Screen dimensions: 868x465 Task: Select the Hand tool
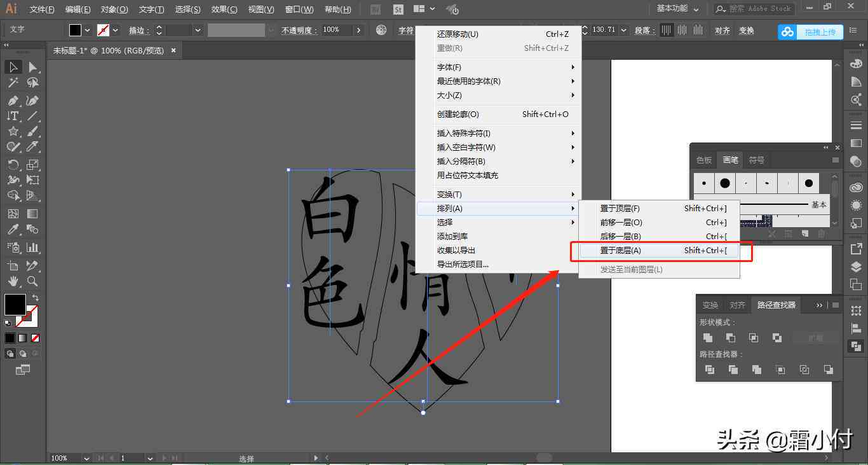point(13,281)
